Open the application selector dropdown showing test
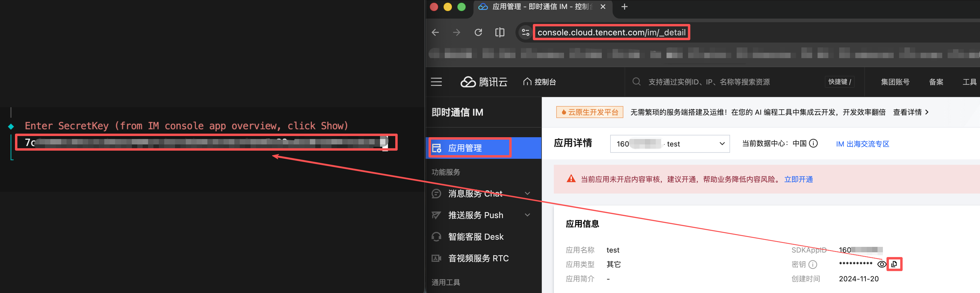The image size is (980, 293). click(670, 144)
